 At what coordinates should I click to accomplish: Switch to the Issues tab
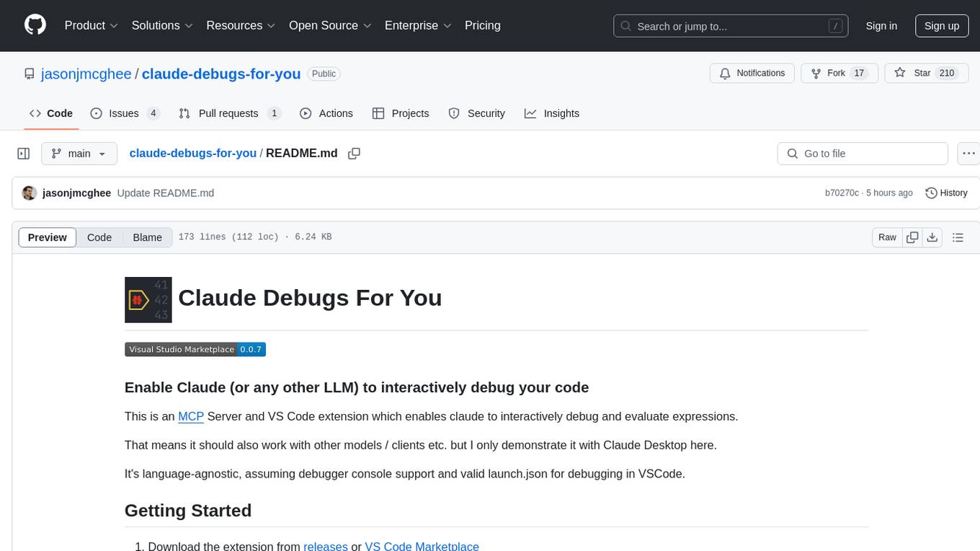point(125,113)
